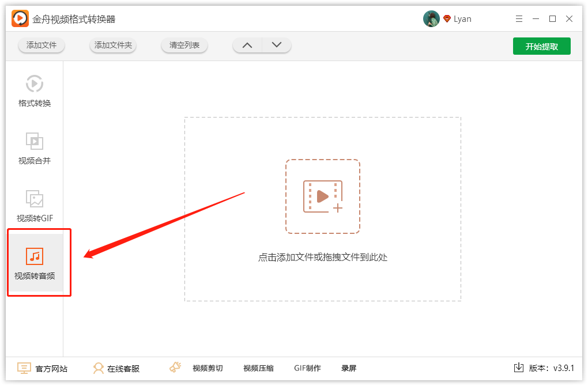Click the 视频转音频 label

35,276
